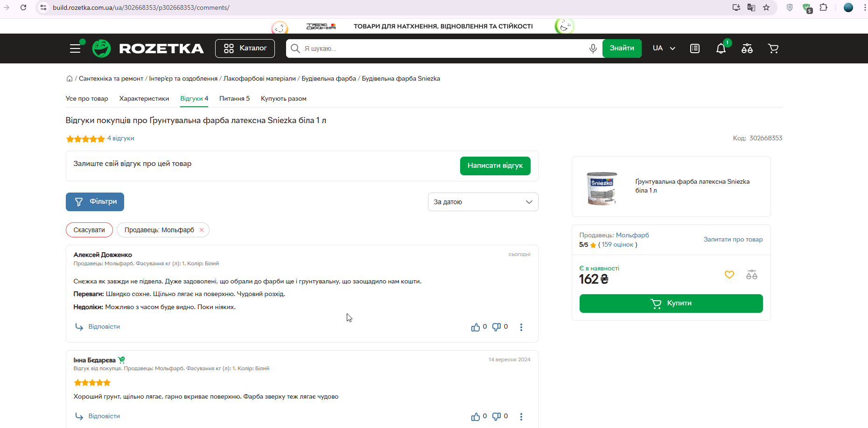Add product to wishlist heart icon
Viewport: 868px width, 428px height.
coord(729,275)
